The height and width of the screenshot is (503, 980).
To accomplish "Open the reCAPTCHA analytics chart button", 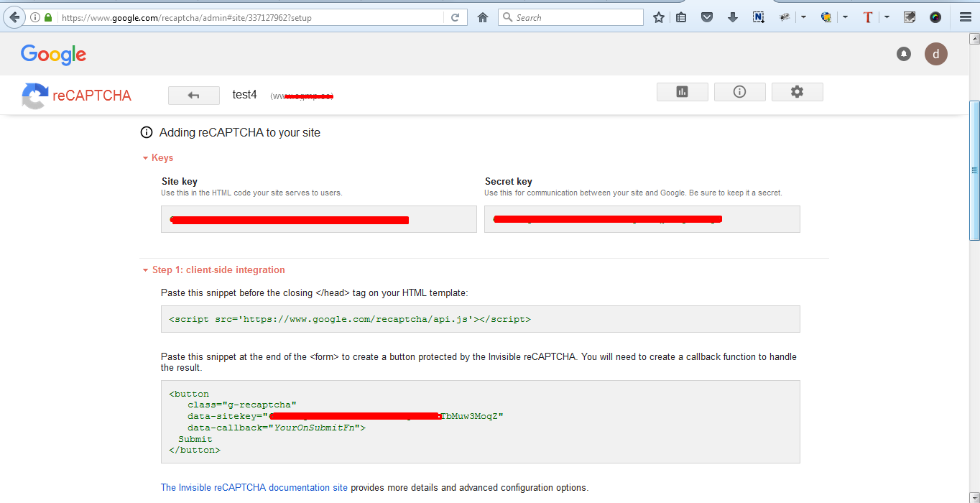I will 682,92.
